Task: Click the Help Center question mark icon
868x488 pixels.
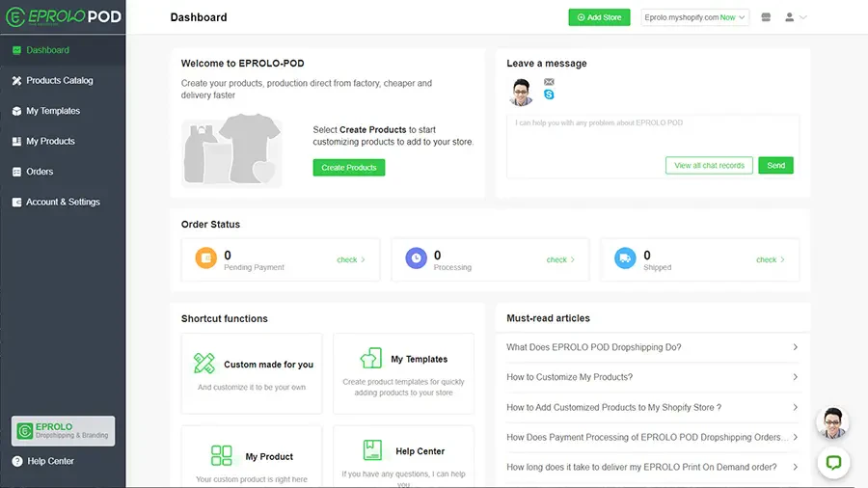Action: click(17, 461)
